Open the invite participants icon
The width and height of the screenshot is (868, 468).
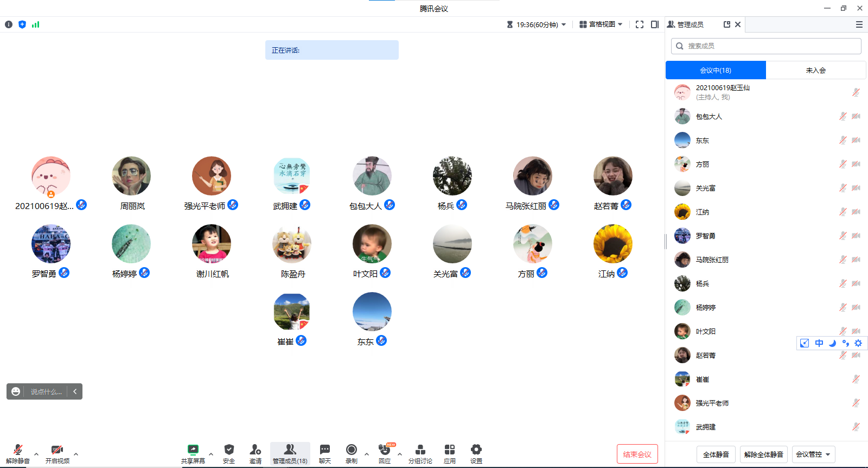click(x=255, y=450)
